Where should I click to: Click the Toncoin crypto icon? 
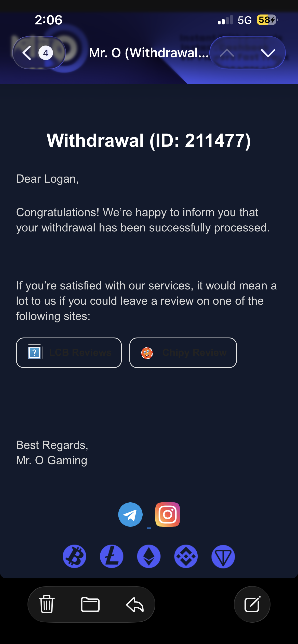coord(223,556)
